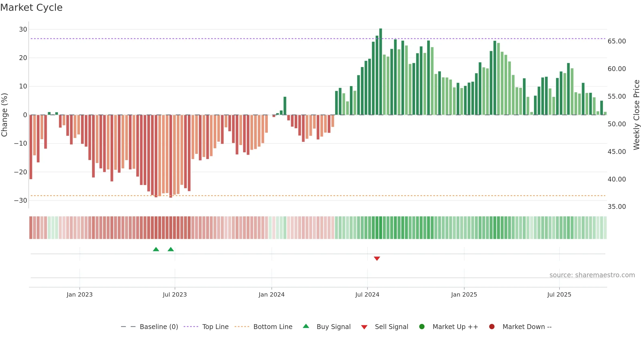644x362 pixels.
Task: Click the first green buy signal triangle
Action: tap(156, 249)
